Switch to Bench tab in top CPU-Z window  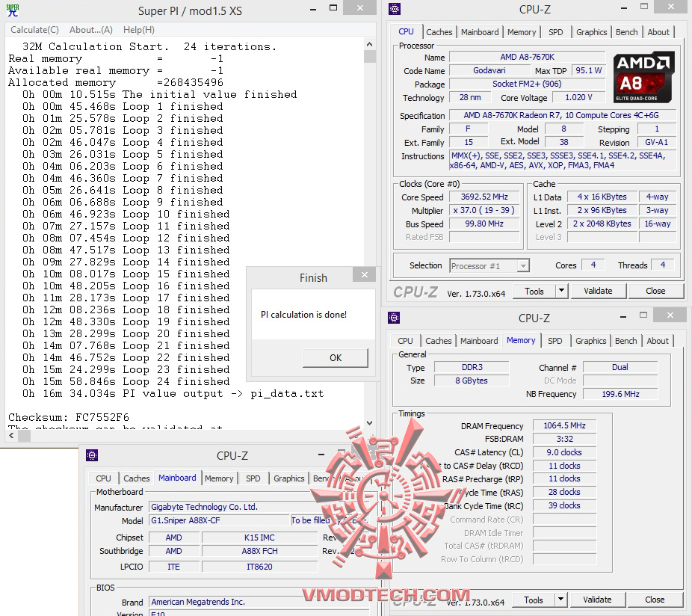coord(627,32)
